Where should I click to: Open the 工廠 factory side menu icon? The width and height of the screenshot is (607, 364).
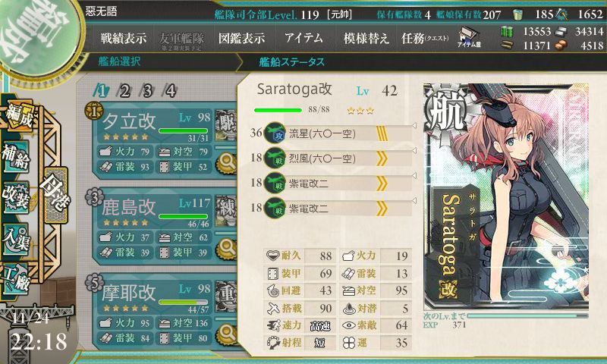pyautogui.click(x=16, y=279)
